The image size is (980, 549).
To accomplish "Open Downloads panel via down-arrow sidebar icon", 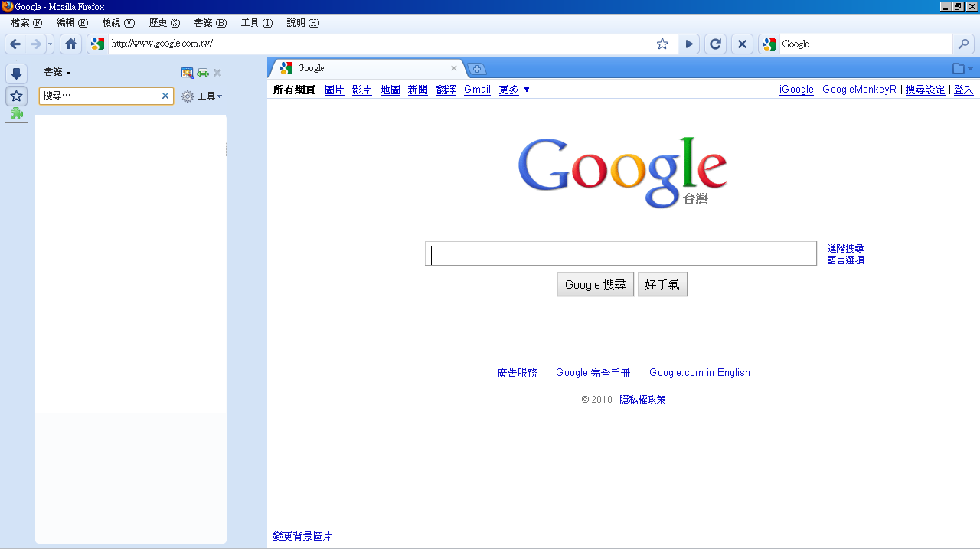I will [x=17, y=74].
